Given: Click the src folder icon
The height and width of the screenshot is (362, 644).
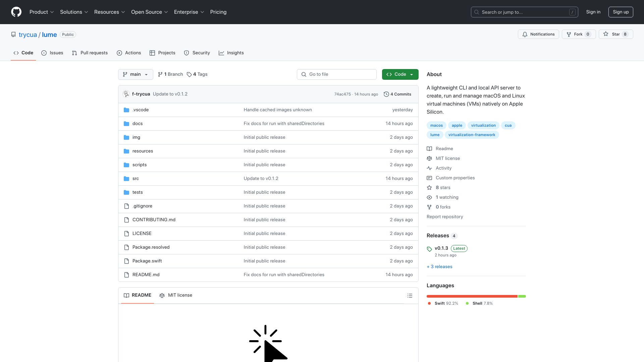Looking at the screenshot, I should pos(126,179).
